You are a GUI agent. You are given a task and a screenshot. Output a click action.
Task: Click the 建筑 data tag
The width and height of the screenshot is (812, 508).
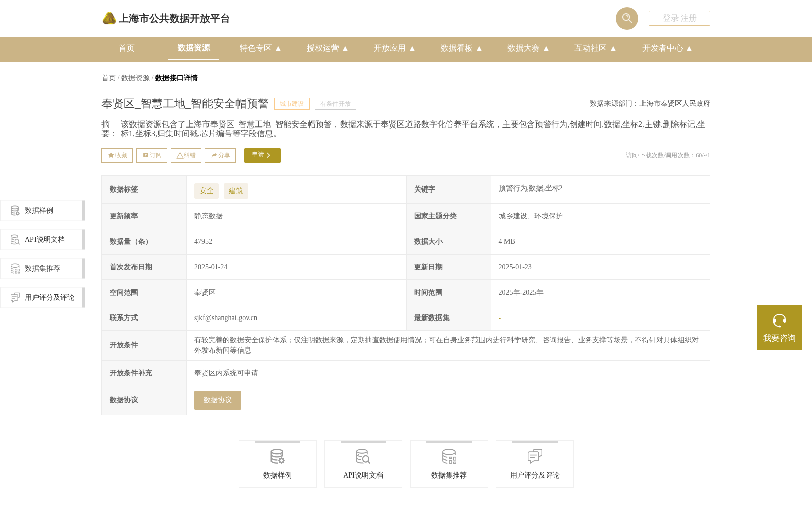point(236,191)
